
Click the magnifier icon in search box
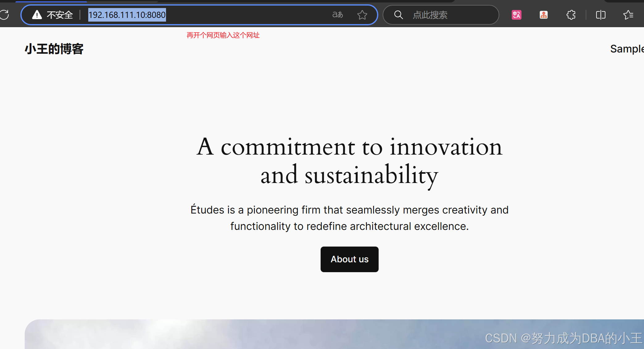point(398,15)
